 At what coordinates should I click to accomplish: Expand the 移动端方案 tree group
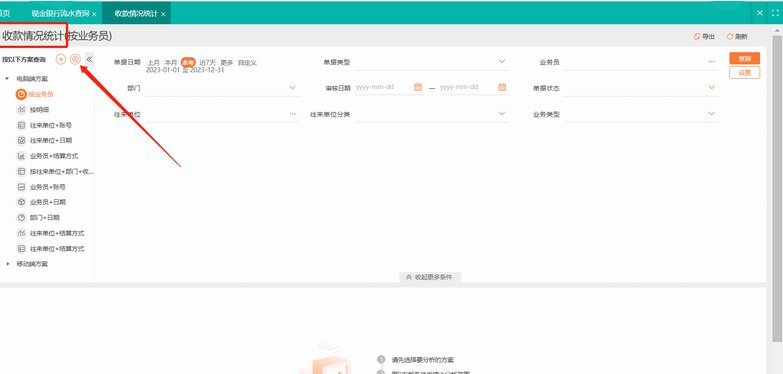[x=7, y=264]
